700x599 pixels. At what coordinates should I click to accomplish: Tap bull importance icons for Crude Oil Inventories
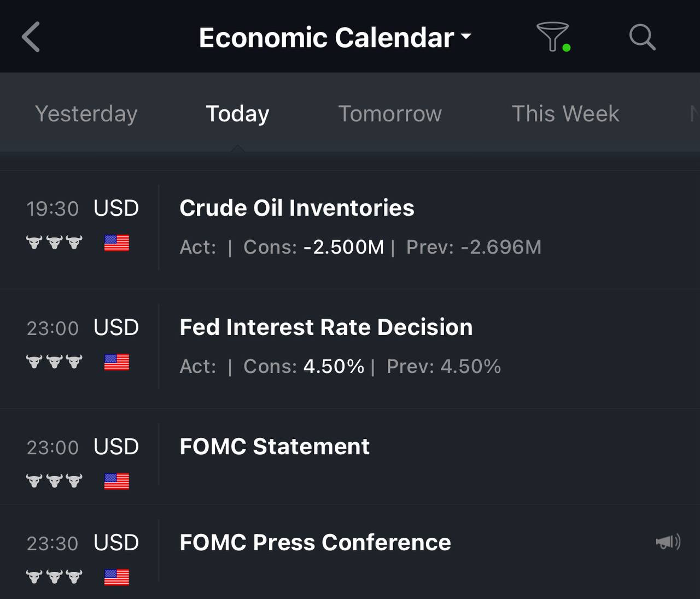tap(54, 242)
